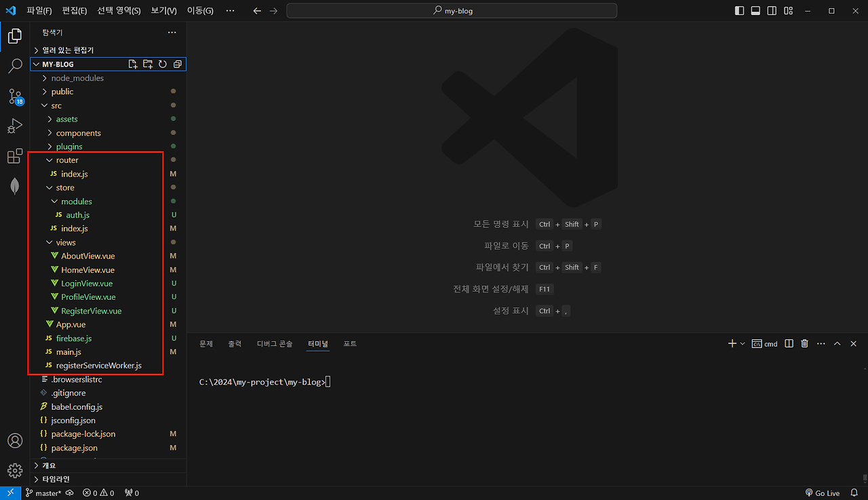
Task: Click the my-blog command center search box
Action: (x=452, y=11)
